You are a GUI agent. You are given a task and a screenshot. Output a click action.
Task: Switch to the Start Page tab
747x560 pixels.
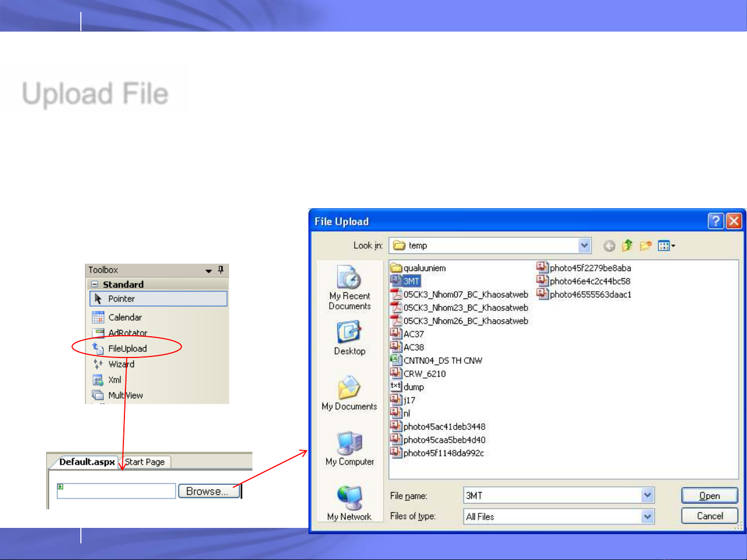[x=145, y=462]
